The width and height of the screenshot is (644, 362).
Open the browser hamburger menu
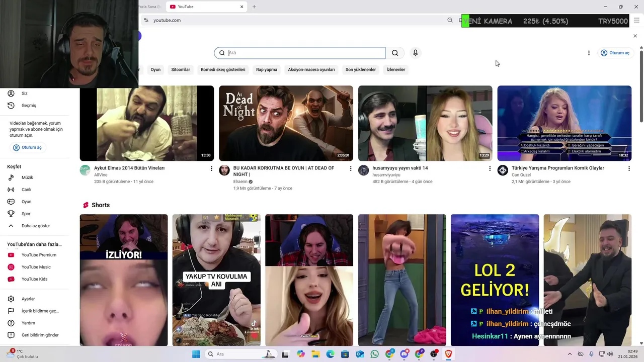click(x=636, y=20)
